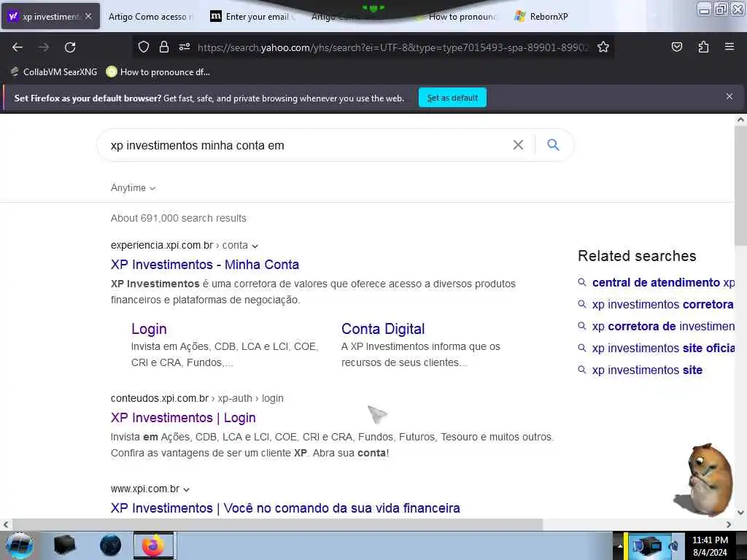Clear the Yahoo search box text

(x=518, y=145)
